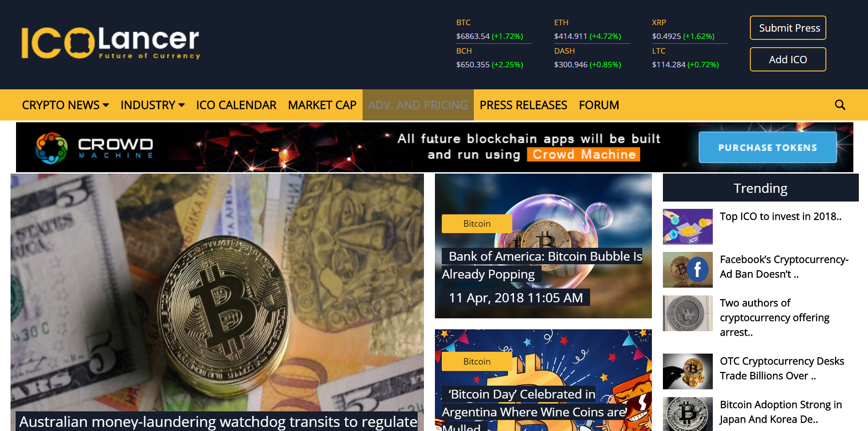
Task: Click Purchase Tokens banner button
Action: click(768, 147)
